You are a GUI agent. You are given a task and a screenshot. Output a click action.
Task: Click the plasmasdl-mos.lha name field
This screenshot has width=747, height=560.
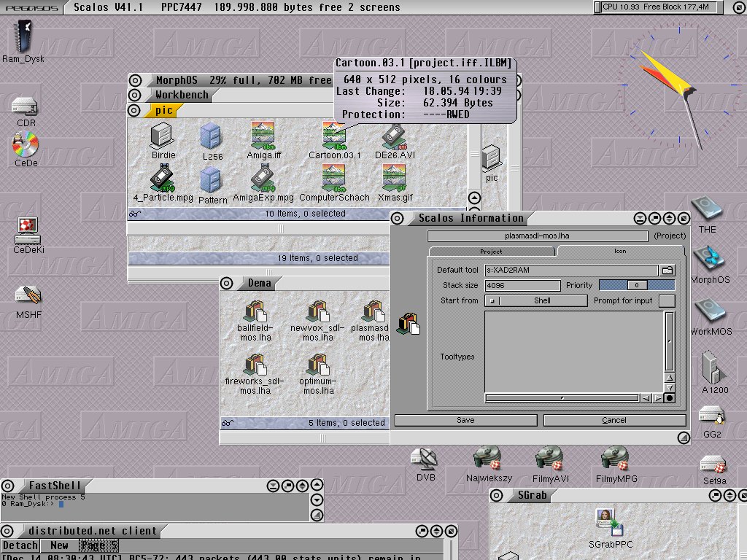[538, 236]
